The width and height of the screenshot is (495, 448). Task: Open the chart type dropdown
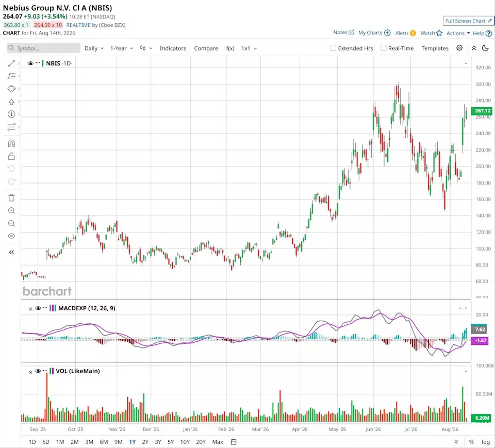[x=146, y=48]
